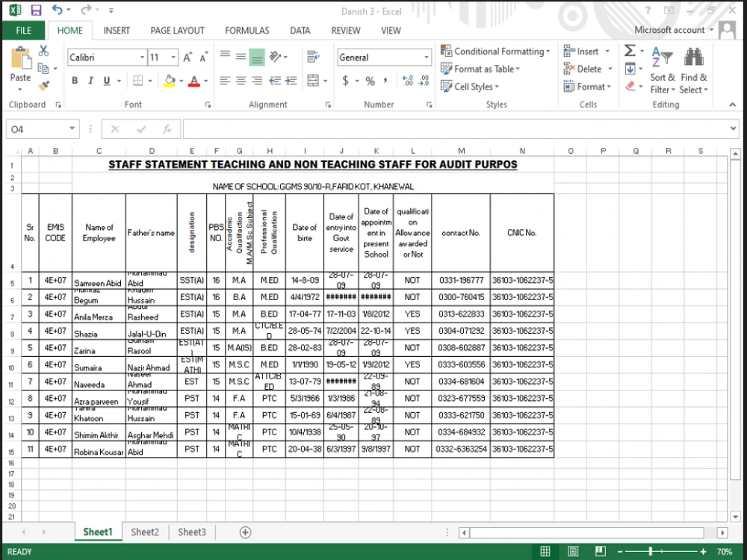Apply Accounting dollar number format
Viewport: 747px width, 560px height.
coord(345,81)
